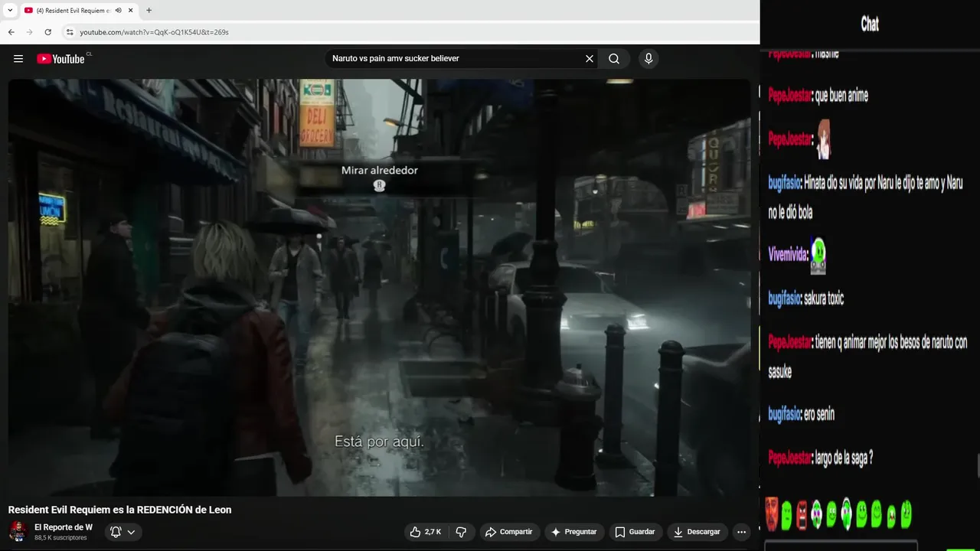Click the 'Mirar alrededor' prompt in video

point(380,171)
